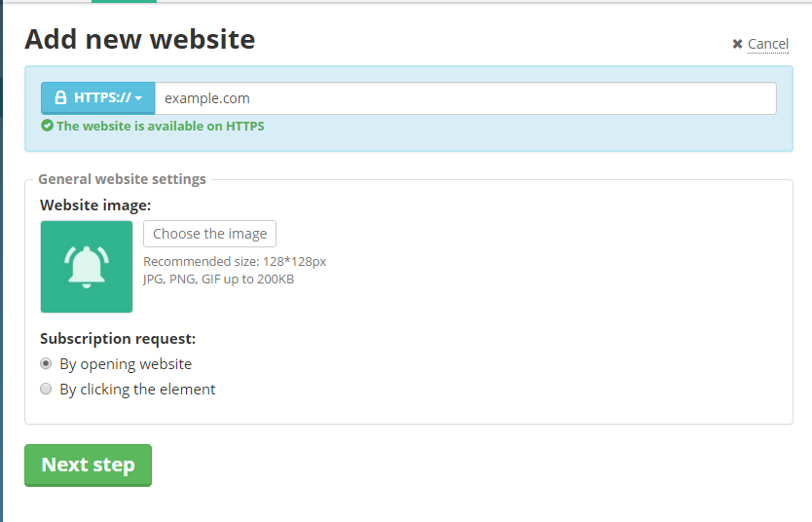
Task: Click the X icon beside Cancel
Action: pos(737,44)
